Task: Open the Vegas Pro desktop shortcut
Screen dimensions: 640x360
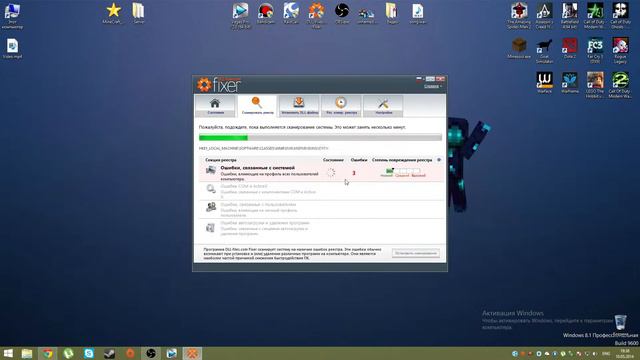Action: tap(240, 16)
